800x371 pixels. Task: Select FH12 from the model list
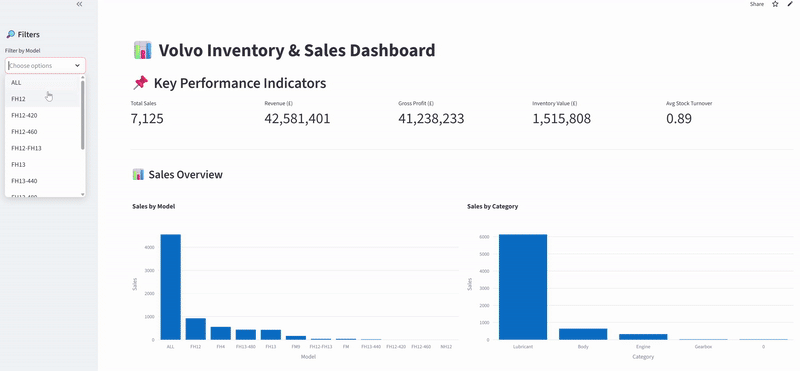pos(43,98)
